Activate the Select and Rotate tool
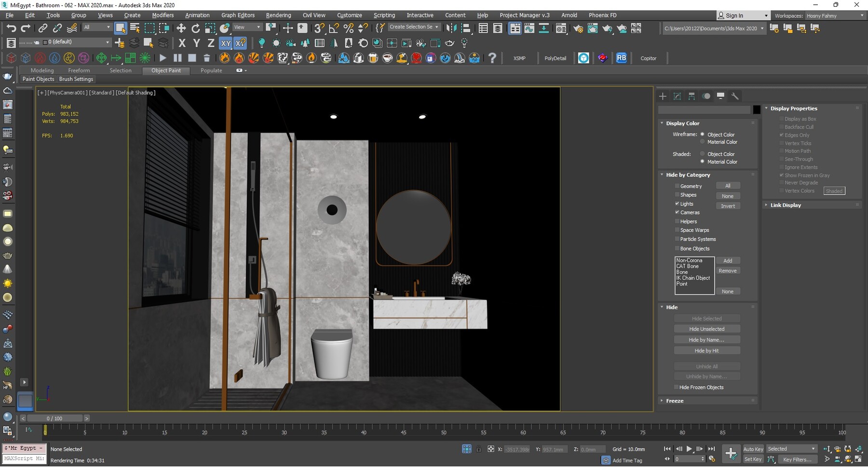Viewport: 868px width, 470px height. (x=195, y=28)
